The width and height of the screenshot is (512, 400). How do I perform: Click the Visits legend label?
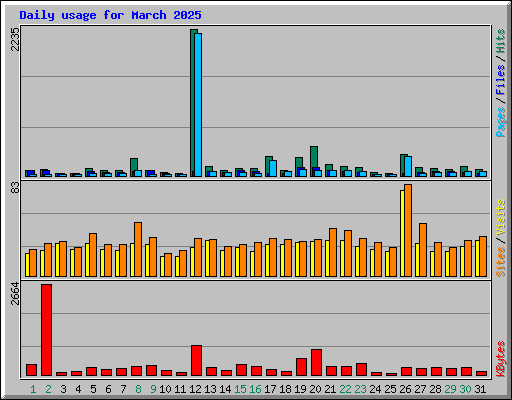[x=500, y=218]
